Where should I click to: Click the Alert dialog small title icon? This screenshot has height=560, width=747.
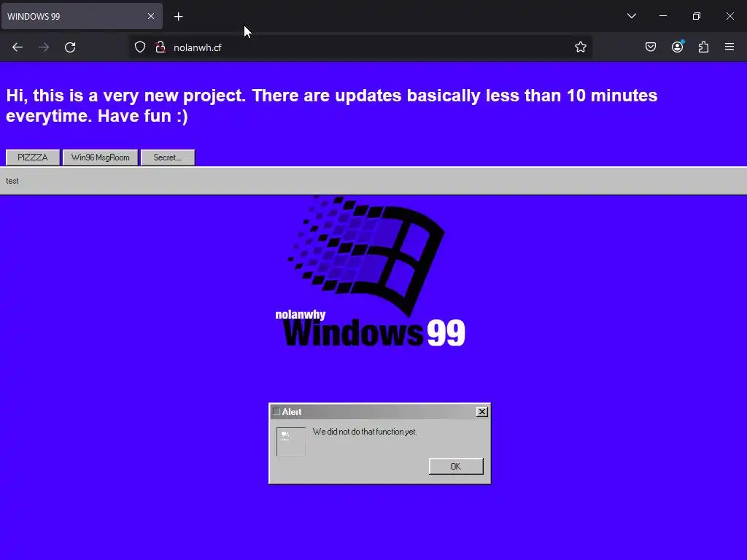pyautogui.click(x=276, y=411)
